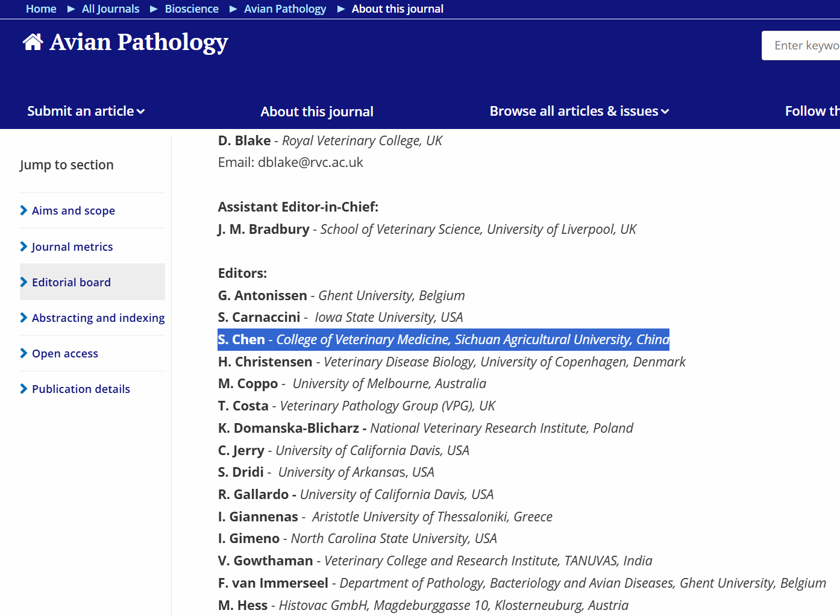Click the I. Gimeno editor entry
The height and width of the screenshot is (616, 840).
pyautogui.click(x=357, y=538)
